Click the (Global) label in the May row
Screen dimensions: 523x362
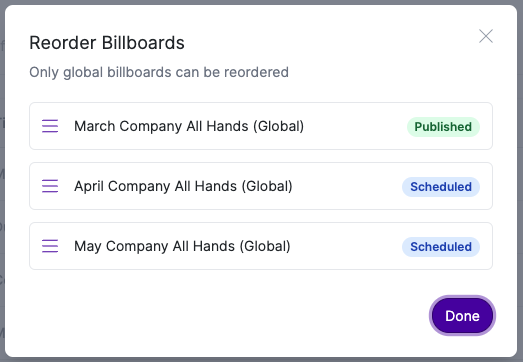coord(265,246)
